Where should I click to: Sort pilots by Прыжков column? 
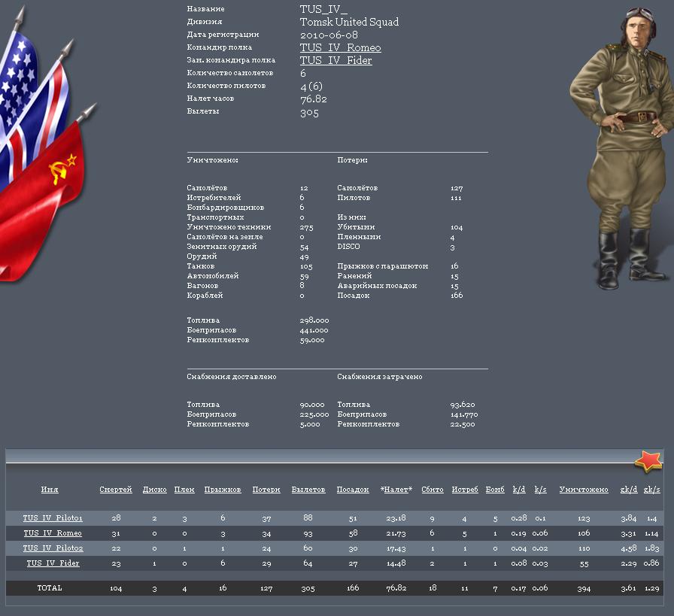(223, 490)
